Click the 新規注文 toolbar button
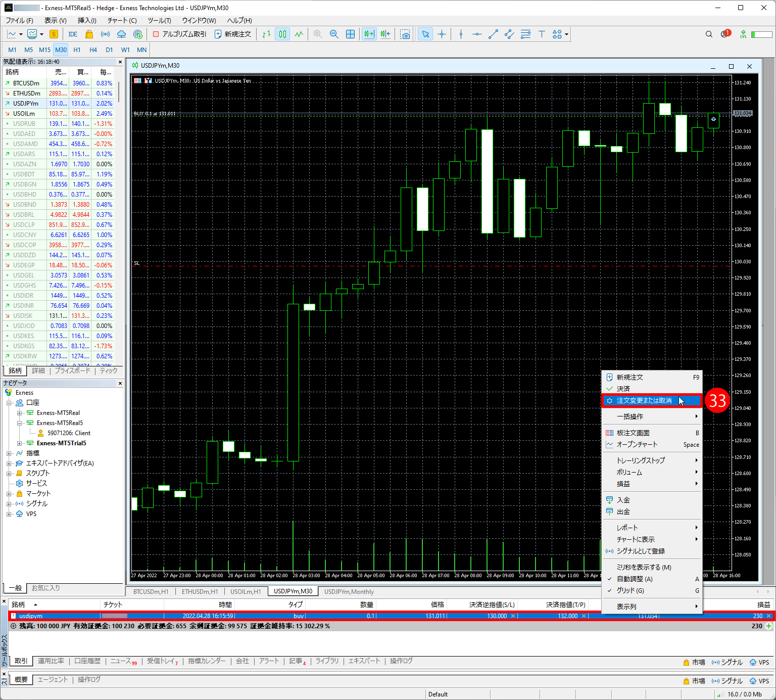Viewport: 776px width, 700px height. coord(232,34)
